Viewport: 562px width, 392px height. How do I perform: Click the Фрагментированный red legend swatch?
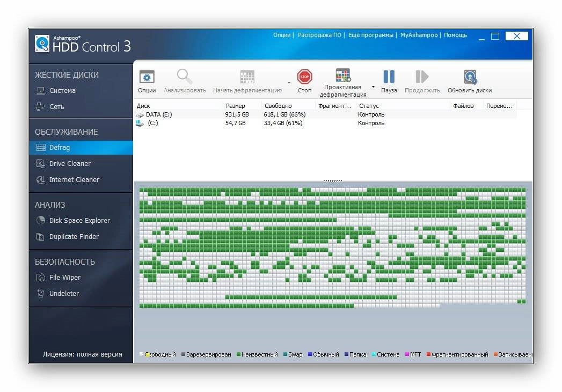tap(428, 354)
